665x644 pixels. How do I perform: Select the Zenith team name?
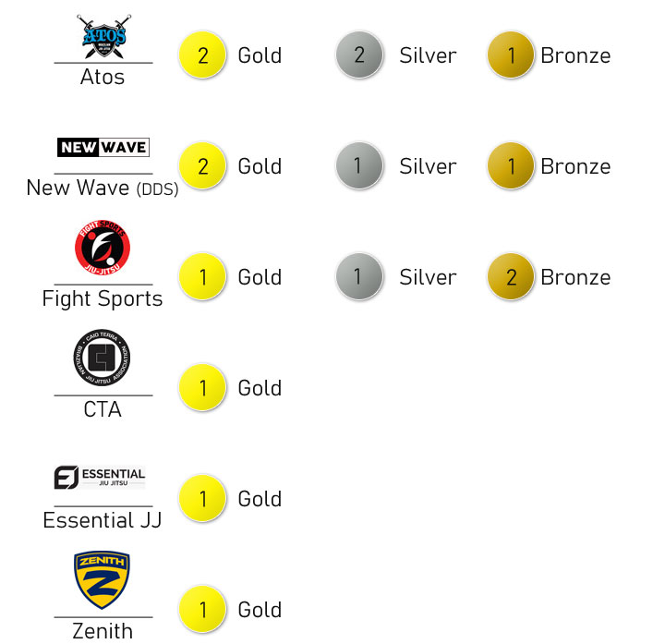pyautogui.click(x=103, y=631)
